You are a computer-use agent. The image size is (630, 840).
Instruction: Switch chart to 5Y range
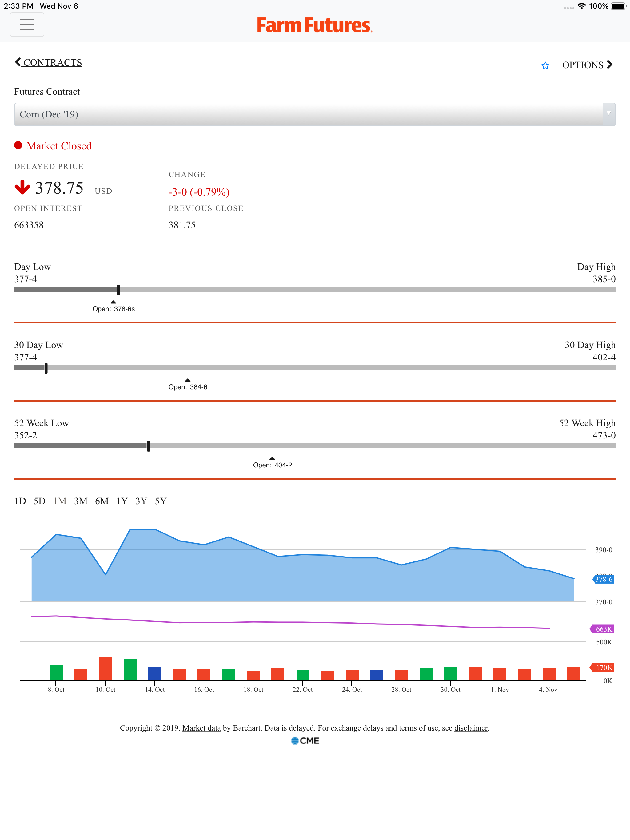click(x=161, y=501)
